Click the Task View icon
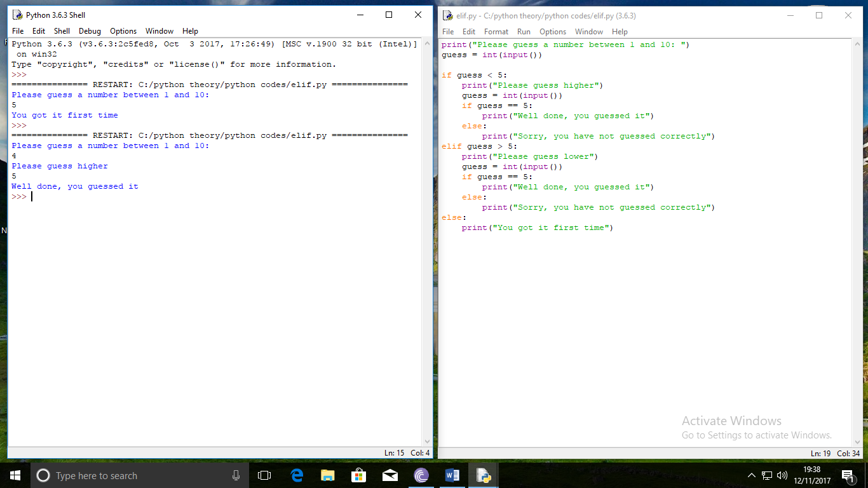868x488 pixels. coord(264,475)
